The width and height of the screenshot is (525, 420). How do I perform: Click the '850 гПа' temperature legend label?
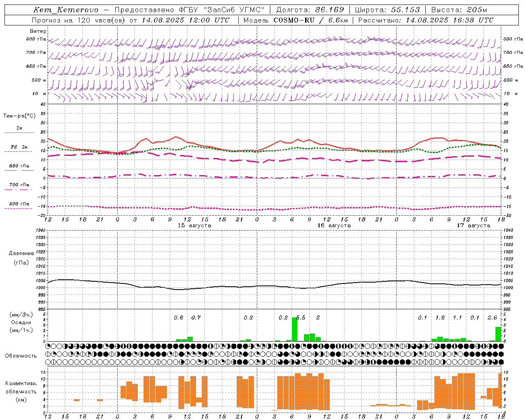pos(19,166)
